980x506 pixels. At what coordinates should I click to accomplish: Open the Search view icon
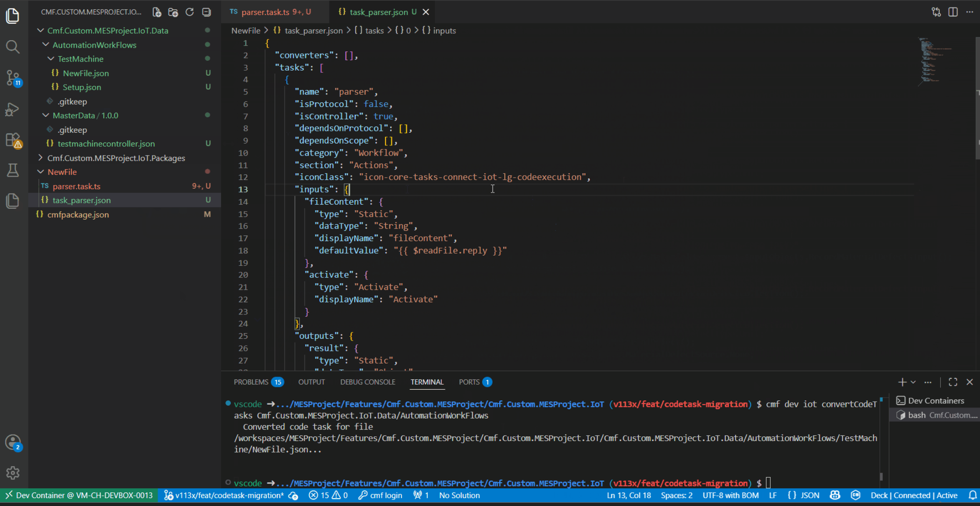point(13,46)
